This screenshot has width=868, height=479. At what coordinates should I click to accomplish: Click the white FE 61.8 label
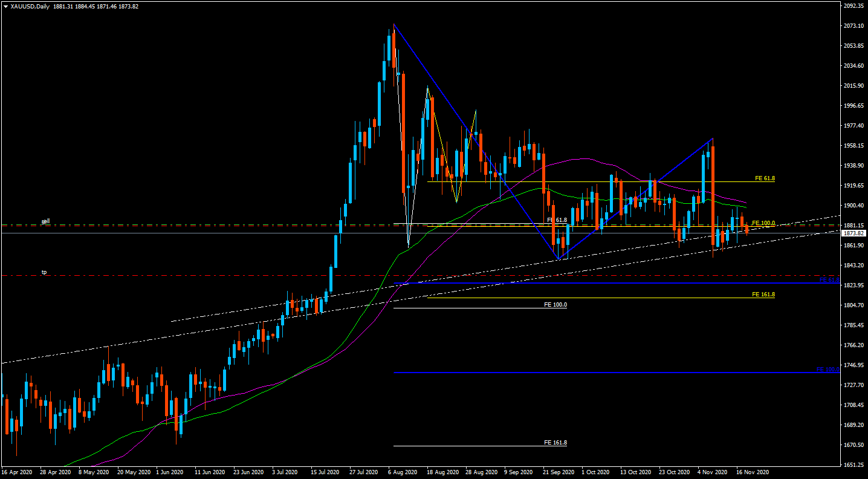click(557, 220)
